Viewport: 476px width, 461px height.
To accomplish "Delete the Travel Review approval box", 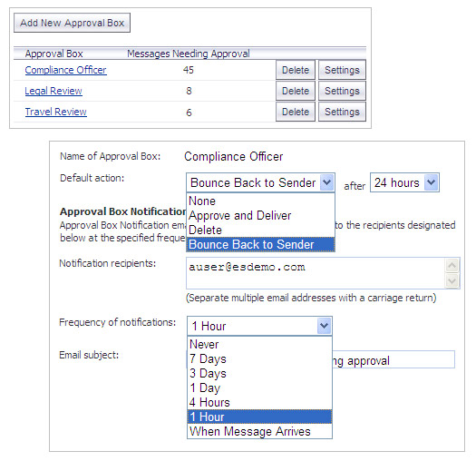I will [x=296, y=112].
